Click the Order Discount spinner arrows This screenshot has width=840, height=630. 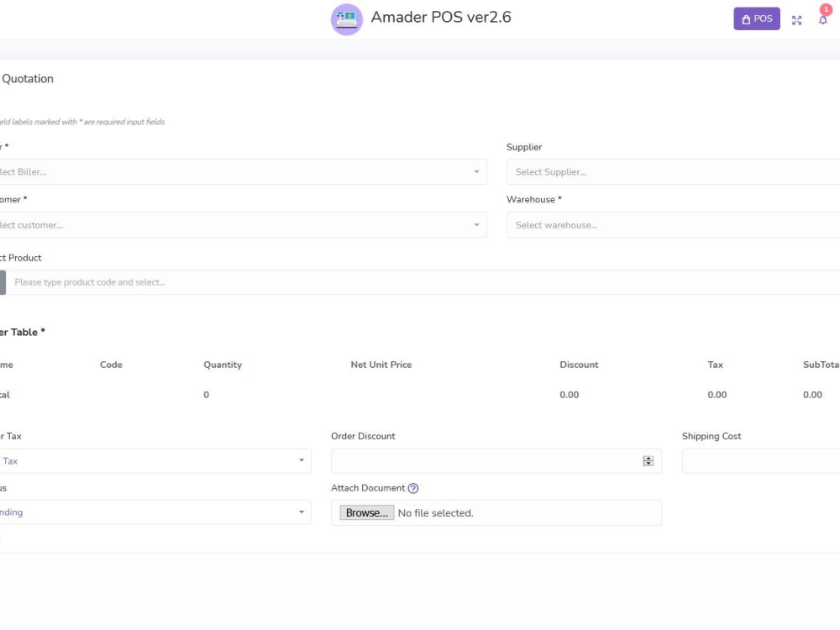click(x=648, y=460)
